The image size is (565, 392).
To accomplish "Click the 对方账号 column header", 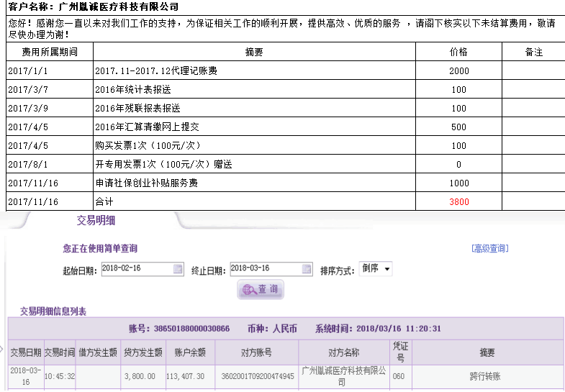I will click(x=256, y=352).
